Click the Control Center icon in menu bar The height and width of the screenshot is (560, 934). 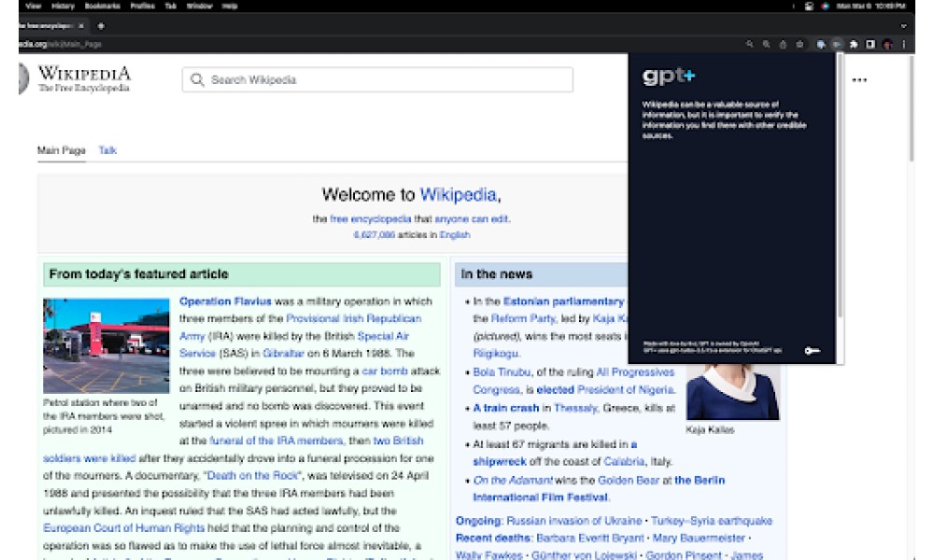pos(809,6)
